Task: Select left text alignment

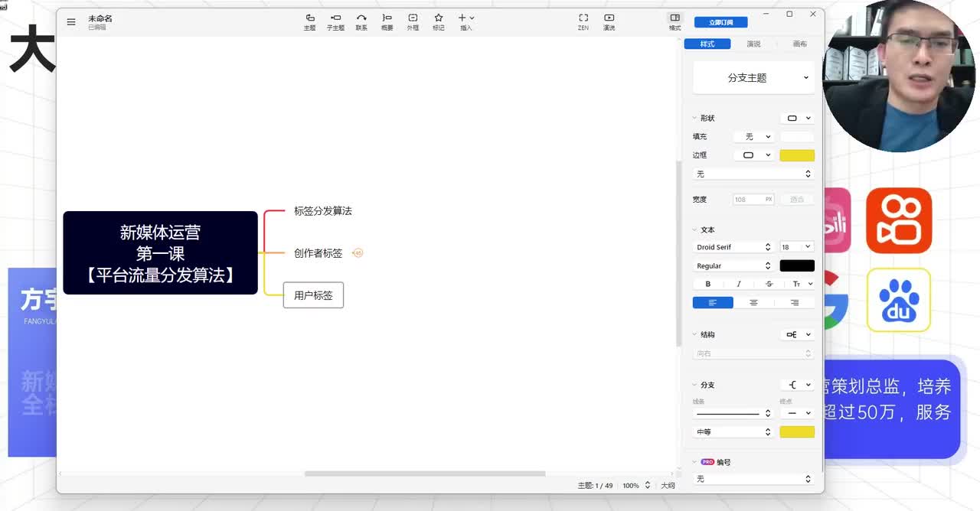Action: pos(713,302)
